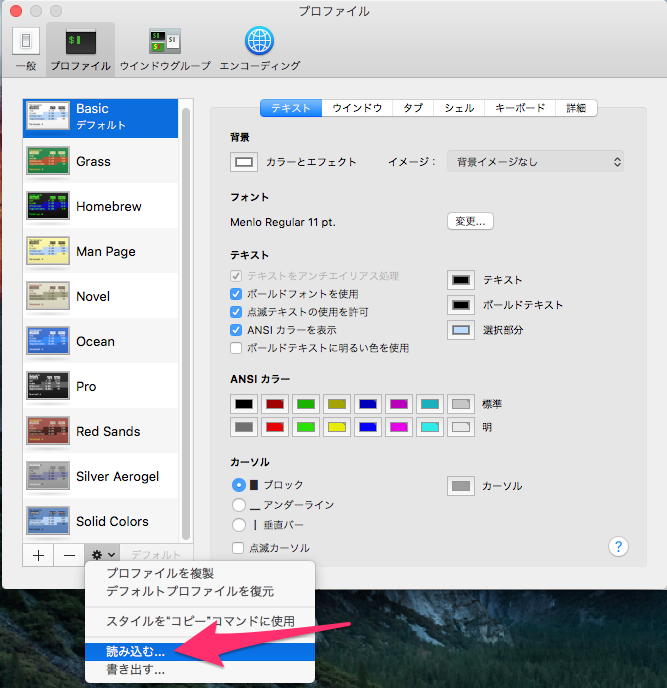This screenshot has height=688, width=667.
Task: Open help with the question mark button
Action: click(618, 547)
